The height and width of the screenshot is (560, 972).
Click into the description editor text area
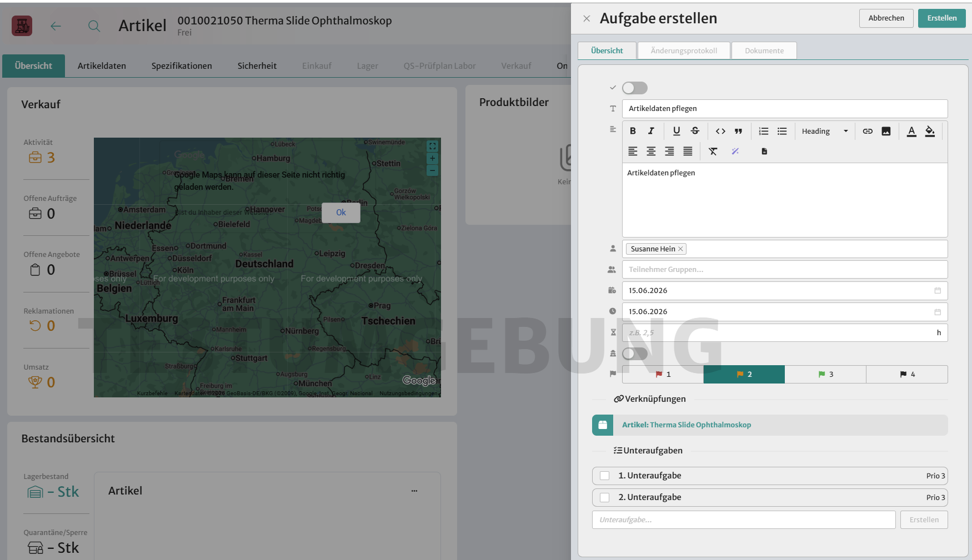point(785,200)
